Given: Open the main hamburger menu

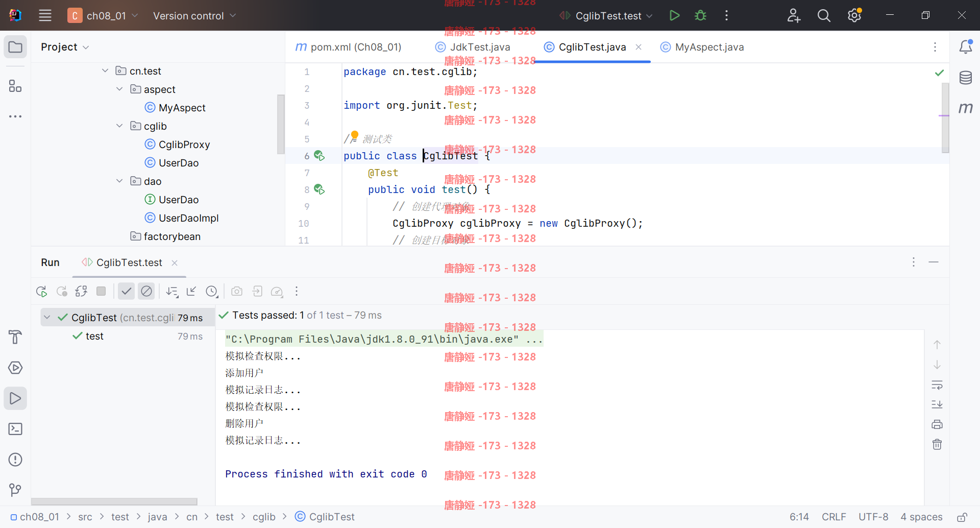Looking at the screenshot, I should pyautogui.click(x=45, y=15).
